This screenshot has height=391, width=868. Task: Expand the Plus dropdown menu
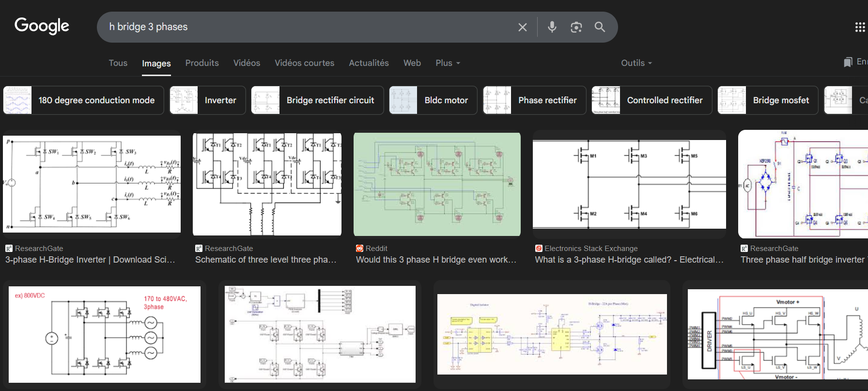pos(448,63)
